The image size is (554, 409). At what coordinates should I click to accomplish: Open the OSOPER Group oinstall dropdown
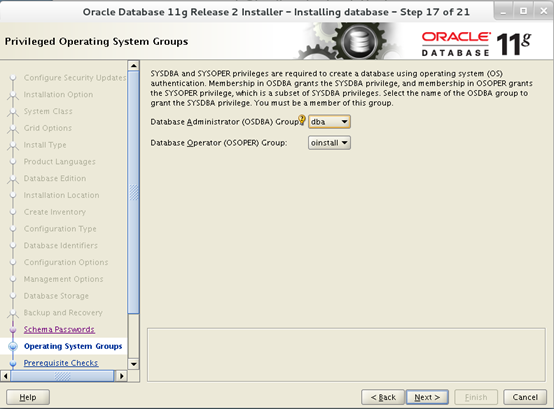[x=329, y=143]
